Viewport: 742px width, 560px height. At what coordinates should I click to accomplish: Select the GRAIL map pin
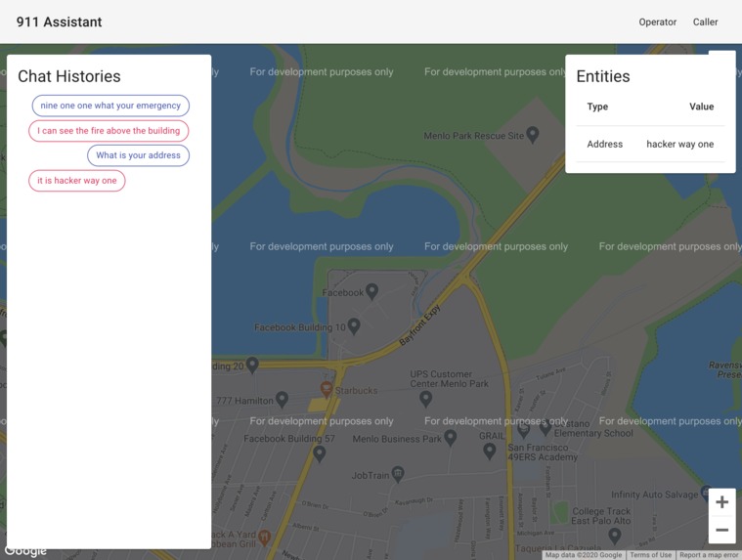[x=490, y=452]
